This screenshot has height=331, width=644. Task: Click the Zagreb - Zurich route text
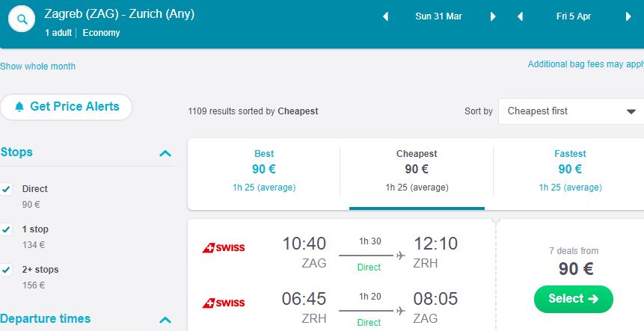120,13
